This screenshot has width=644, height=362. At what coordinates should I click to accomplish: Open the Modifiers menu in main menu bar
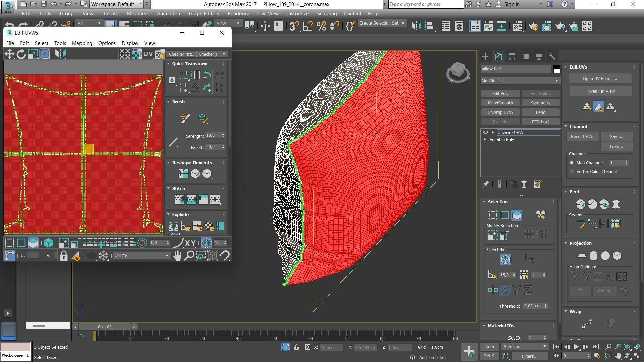[x=138, y=14]
